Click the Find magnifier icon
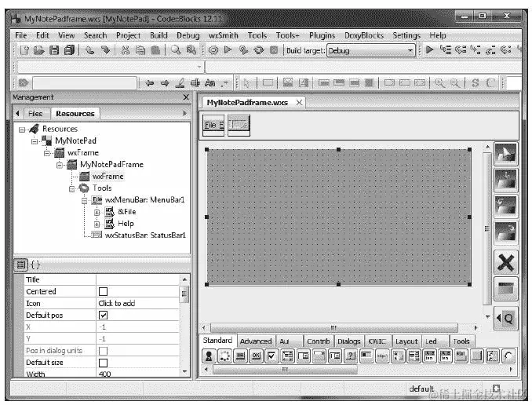Viewport: 532px width, 405px height. [176, 50]
